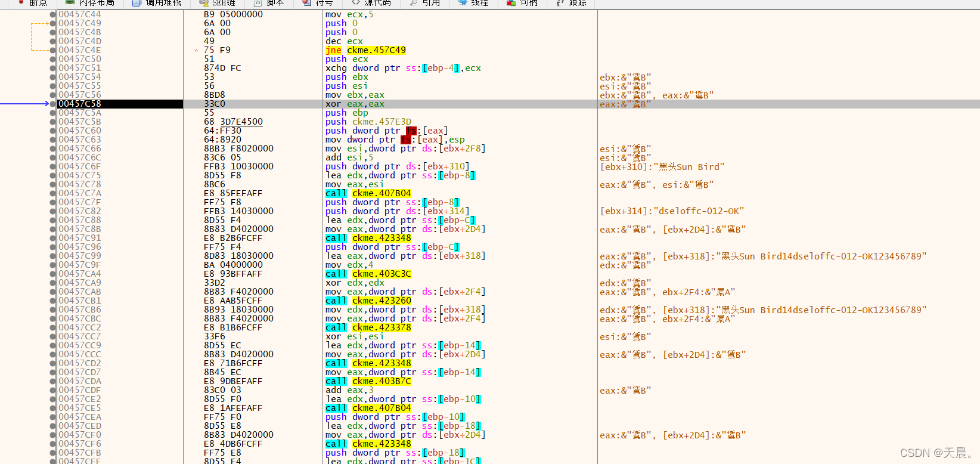The height and width of the screenshot is (464, 980).
Task: Select the add eax,3 instruction
Action: 349,390
